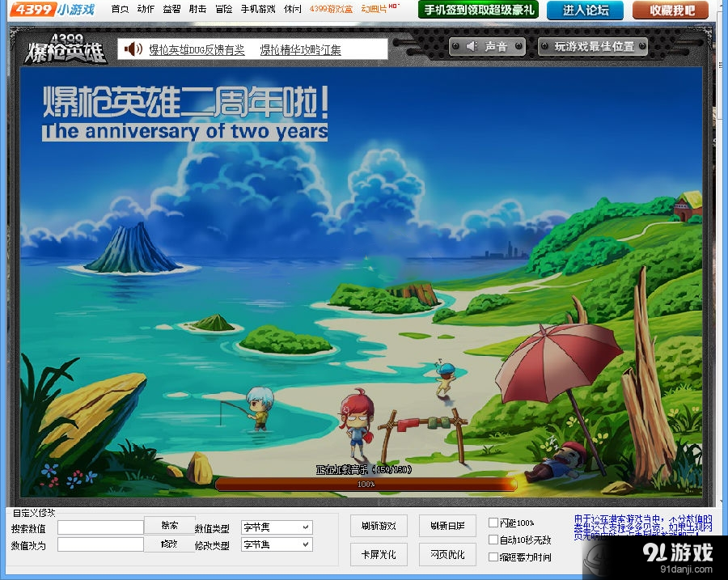The height and width of the screenshot is (580, 728).
Task: Click the 数值改为 input field
Action: [x=100, y=544]
